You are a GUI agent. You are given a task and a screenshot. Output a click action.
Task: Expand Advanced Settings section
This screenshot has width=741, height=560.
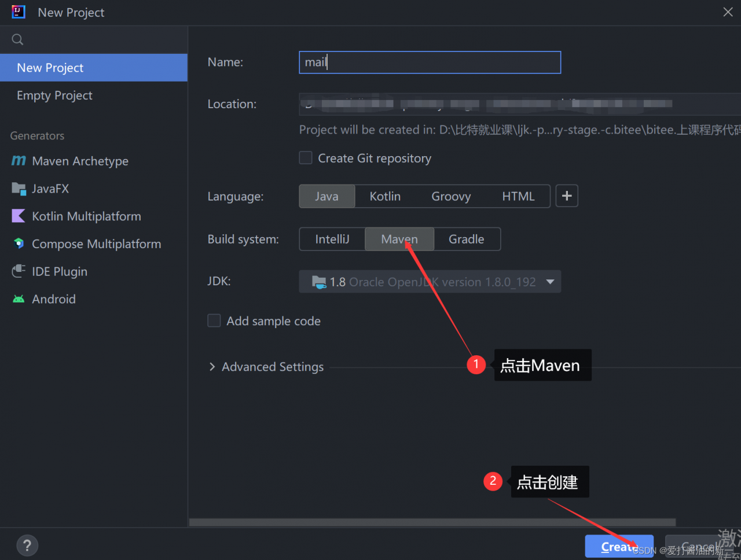point(266,367)
